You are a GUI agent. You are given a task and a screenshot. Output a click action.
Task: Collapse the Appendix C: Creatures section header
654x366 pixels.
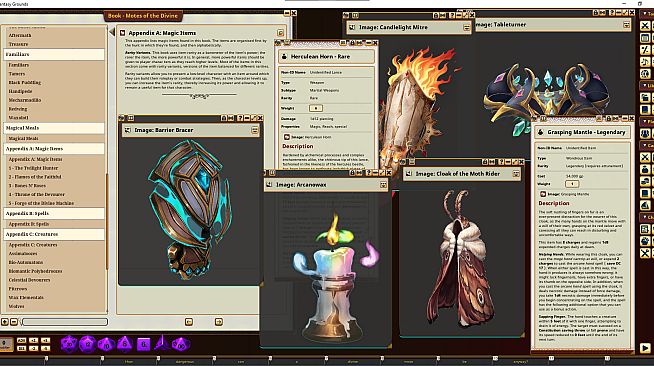click(x=54, y=234)
